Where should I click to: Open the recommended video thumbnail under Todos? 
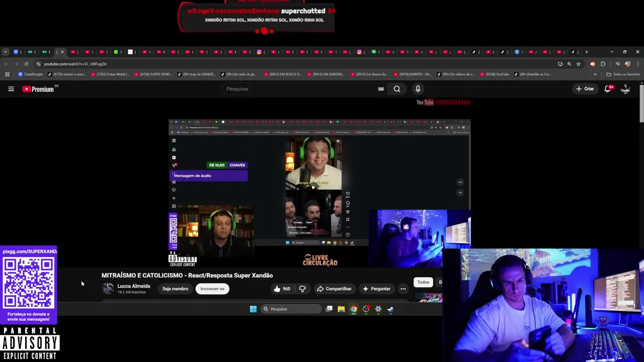428,298
